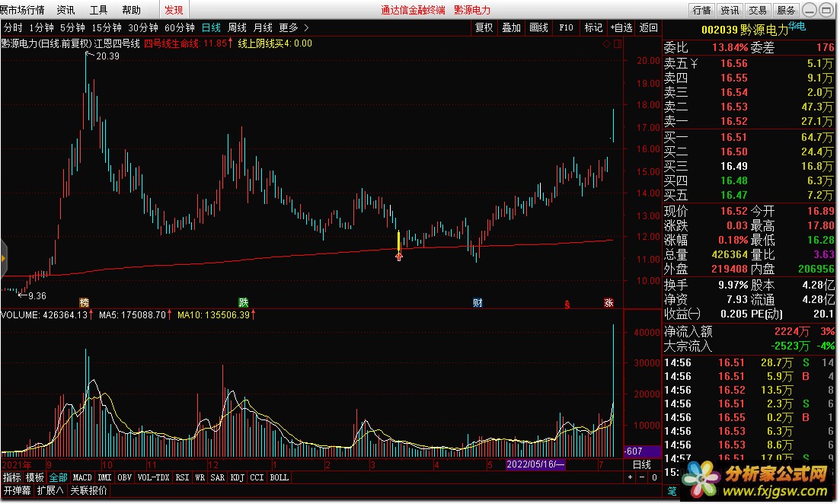Click the red 涨 marker on the chart
The image size is (840, 504).
click(608, 302)
